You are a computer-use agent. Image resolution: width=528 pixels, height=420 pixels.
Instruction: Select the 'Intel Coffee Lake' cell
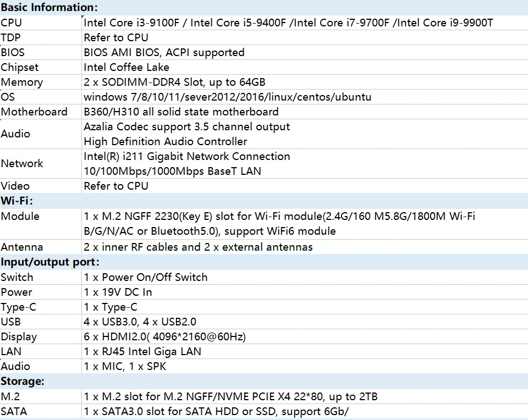tap(305, 67)
